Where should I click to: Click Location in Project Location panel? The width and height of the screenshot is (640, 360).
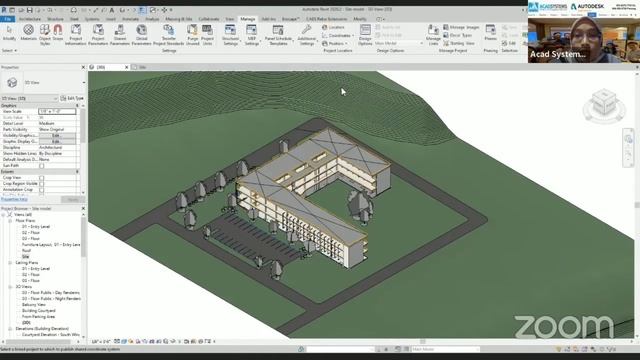(333, 27)
